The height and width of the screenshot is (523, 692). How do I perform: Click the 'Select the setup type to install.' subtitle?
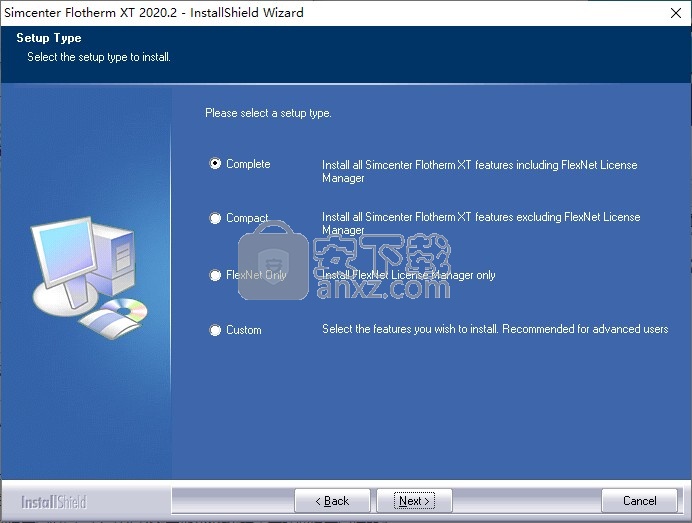pyautogui.click(x=99, y=57)
